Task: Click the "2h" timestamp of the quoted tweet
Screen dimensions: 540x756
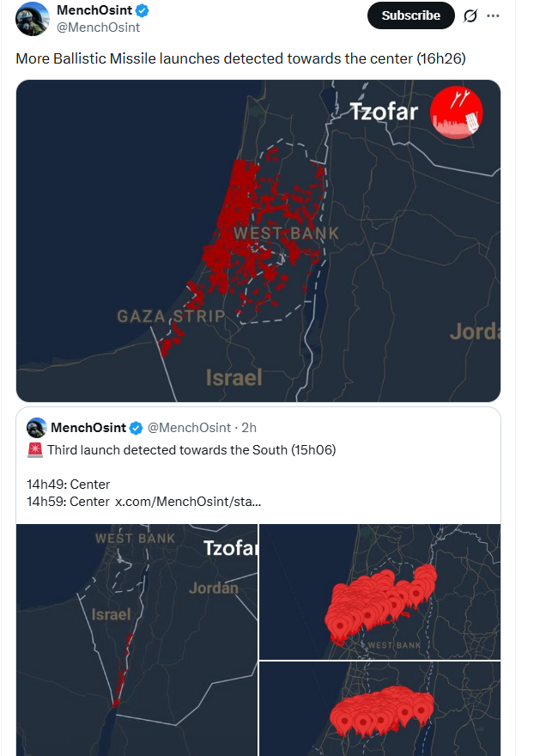Action: (x=249, y=427)
